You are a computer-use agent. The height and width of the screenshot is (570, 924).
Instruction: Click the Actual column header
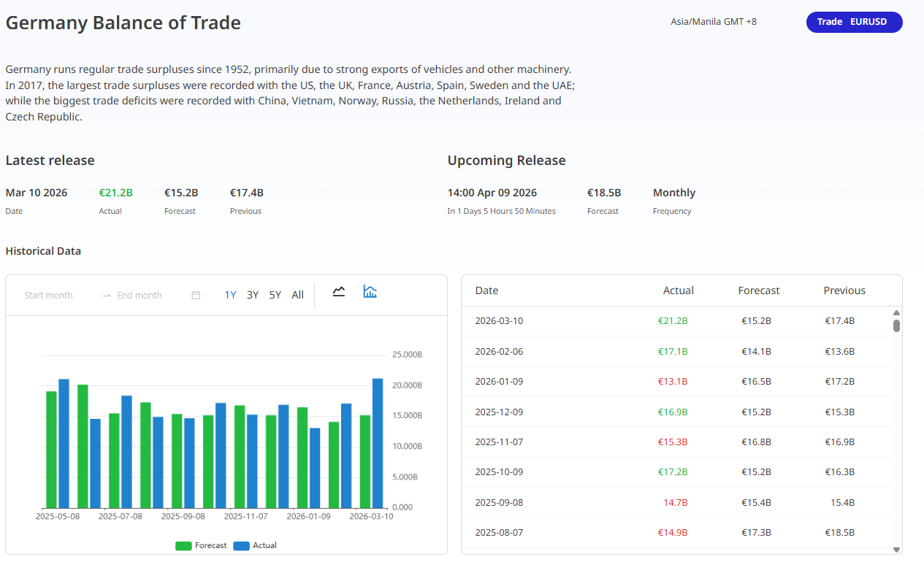coord(678,290)
